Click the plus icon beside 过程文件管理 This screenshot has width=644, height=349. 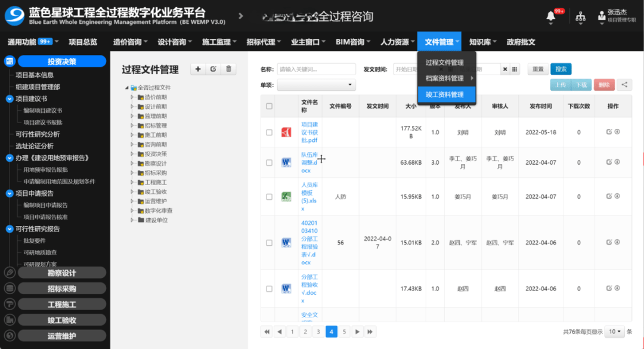(198, 69)
